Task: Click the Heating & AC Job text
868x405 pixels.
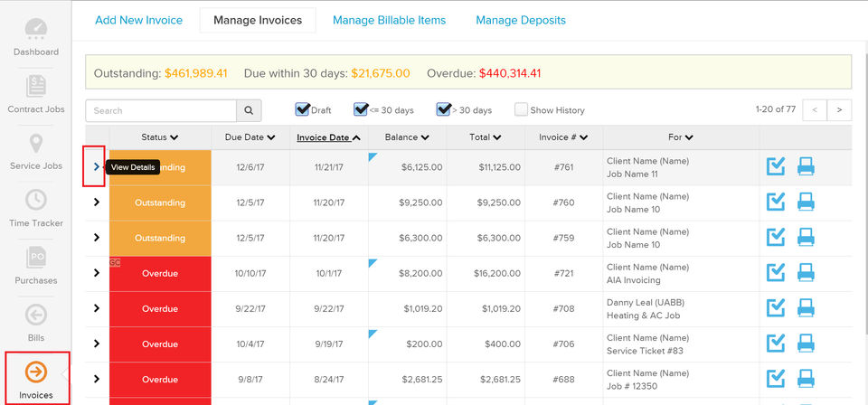Action: pyautogui.click(x=643, y=316)
